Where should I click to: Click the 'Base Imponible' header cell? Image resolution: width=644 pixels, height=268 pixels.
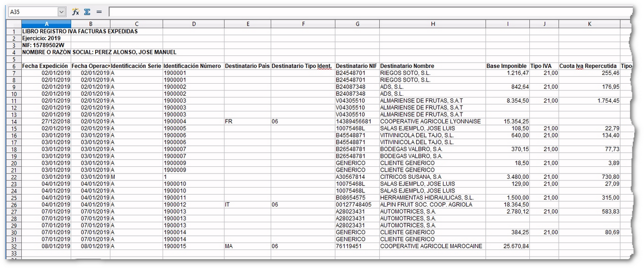[508, 66]
